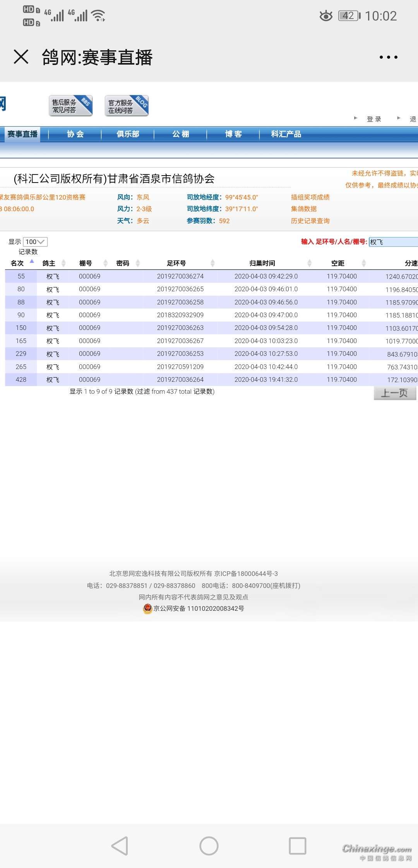Open the 历史记录查询 history link
Image resolution: width=418 pixels, height=868 pixels.
[x=310, y=221]
